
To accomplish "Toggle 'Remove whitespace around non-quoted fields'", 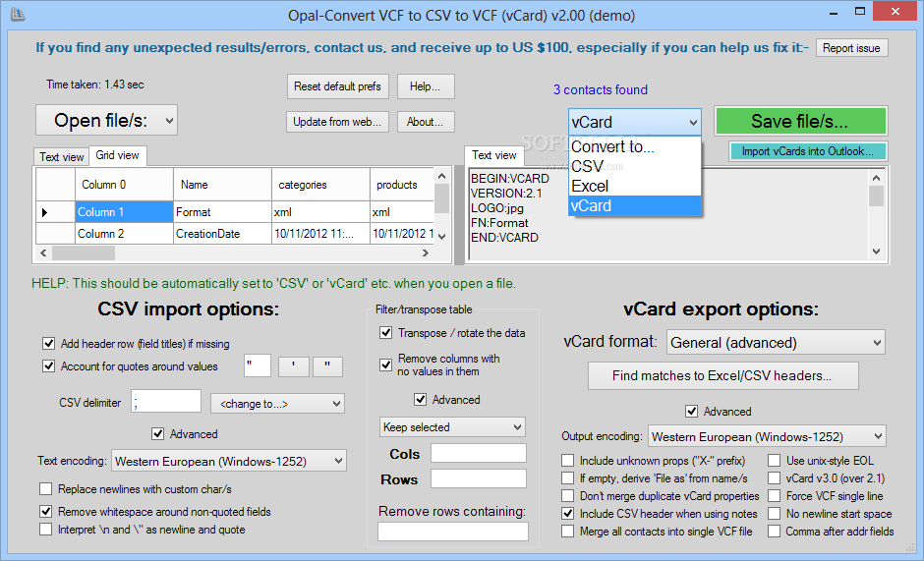I will coord(45,511).
